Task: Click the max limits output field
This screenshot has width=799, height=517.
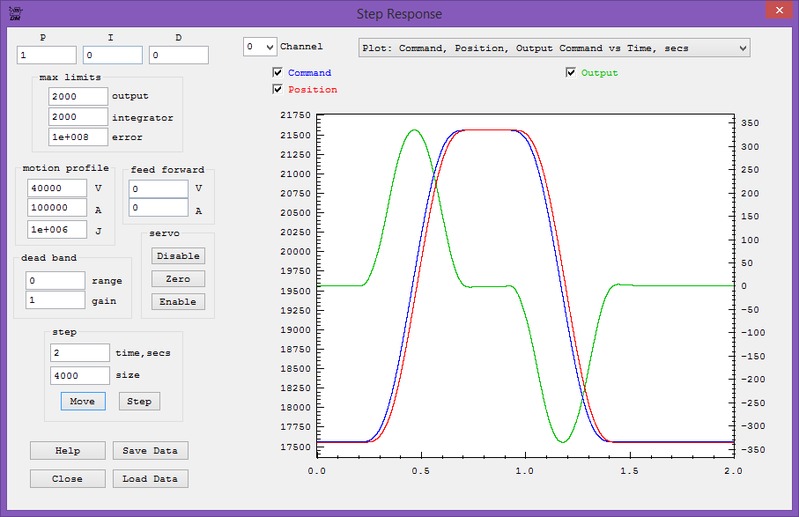Action: 77,96
